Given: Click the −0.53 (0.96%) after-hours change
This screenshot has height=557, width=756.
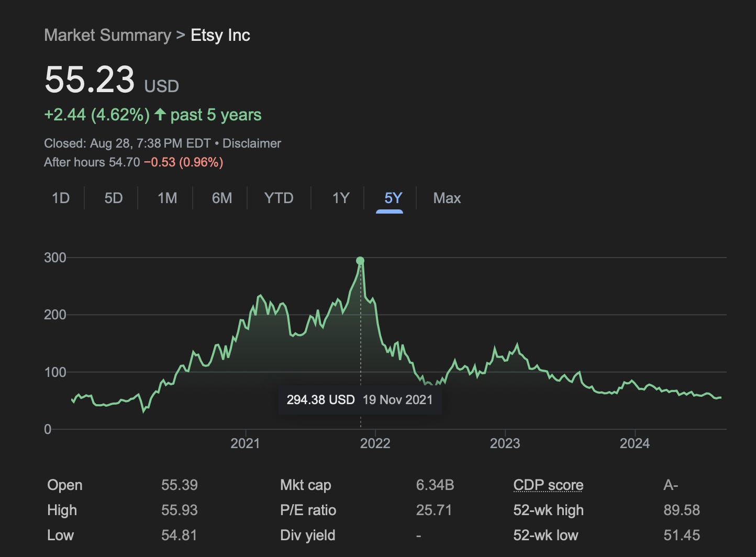Looking at the screenshot, I should click(184, 162).
